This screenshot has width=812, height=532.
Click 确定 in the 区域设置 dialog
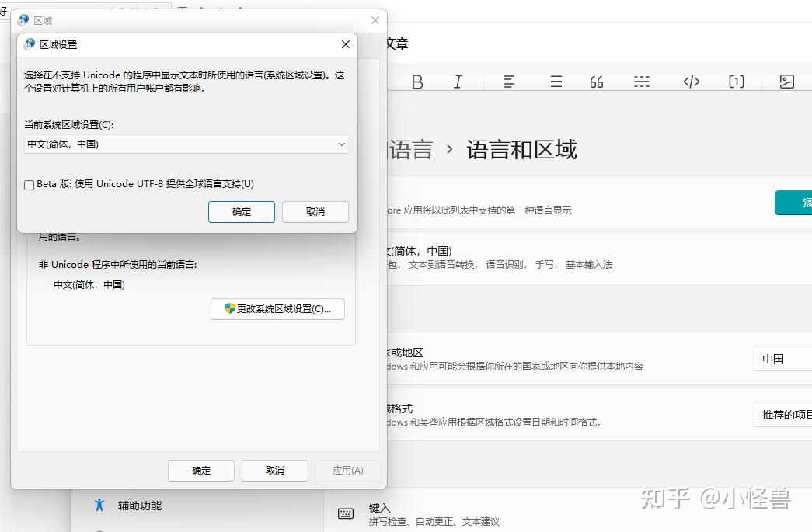point(242,212)
